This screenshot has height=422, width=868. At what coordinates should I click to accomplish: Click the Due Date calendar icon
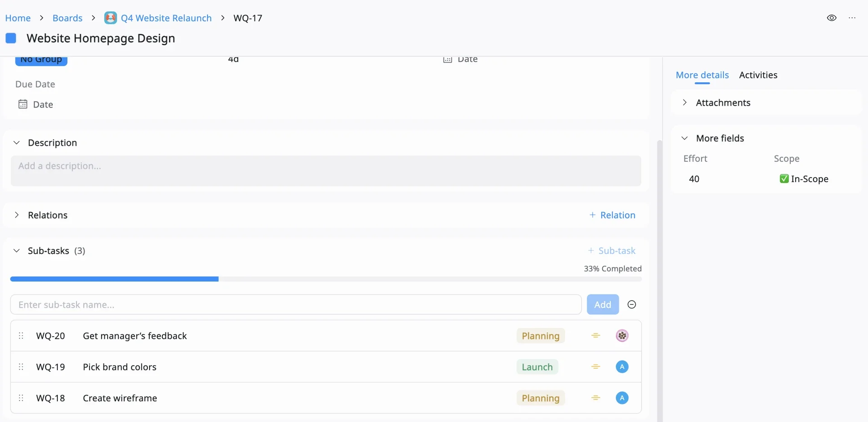point(23,104)
